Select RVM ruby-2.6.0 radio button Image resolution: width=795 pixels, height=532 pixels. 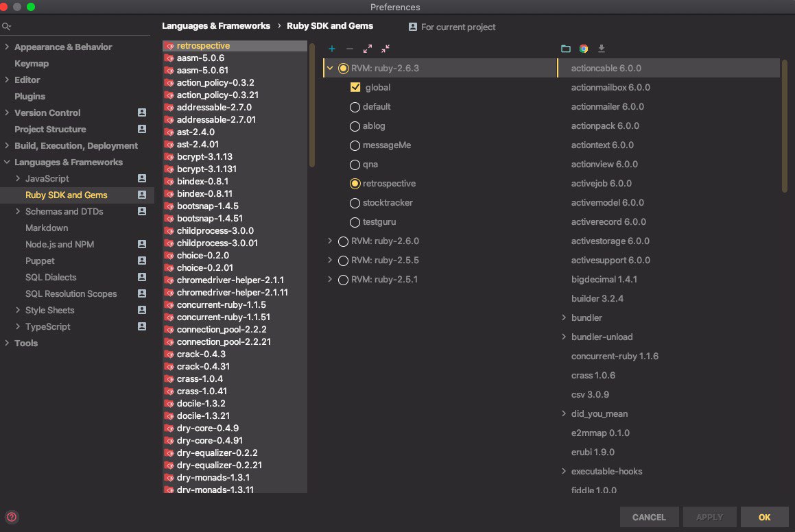(343, 242)
